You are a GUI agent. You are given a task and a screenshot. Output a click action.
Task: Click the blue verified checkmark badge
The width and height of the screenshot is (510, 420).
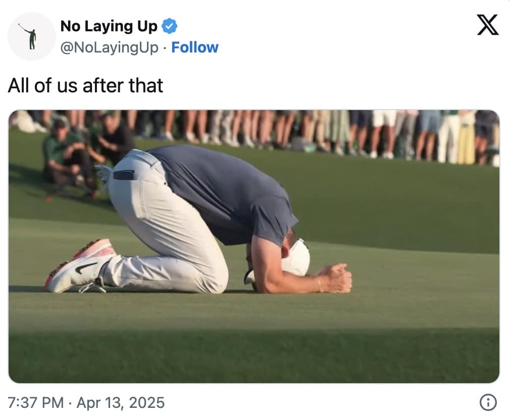coord(169,26)
